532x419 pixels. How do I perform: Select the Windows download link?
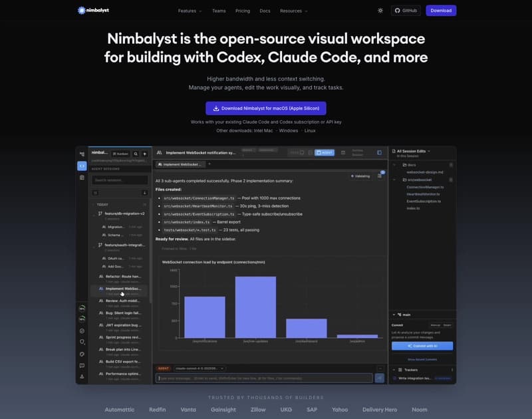pos(289,130)
